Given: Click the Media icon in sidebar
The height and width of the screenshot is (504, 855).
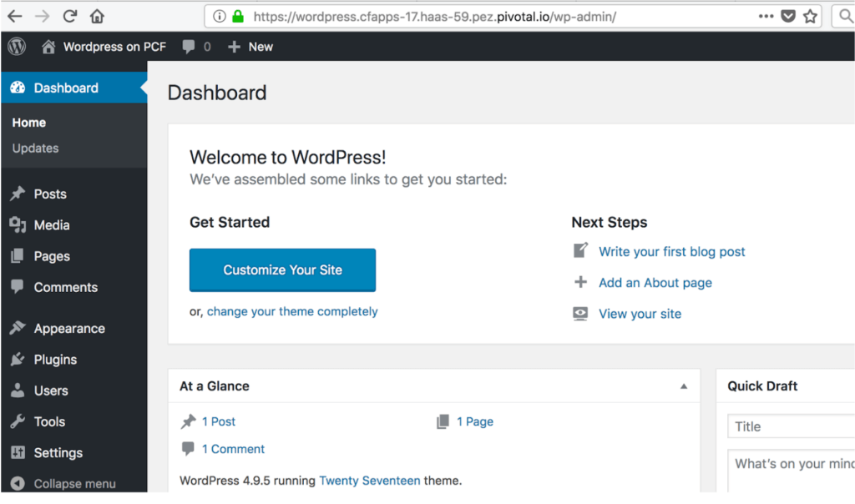Looking at the screenshot, I should coord(18,224).
